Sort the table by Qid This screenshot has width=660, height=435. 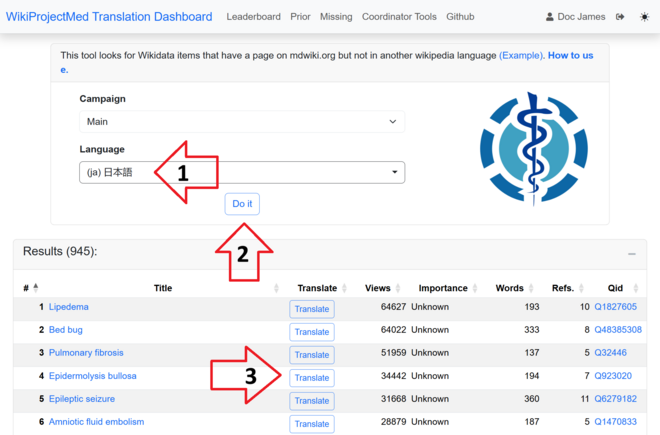coord(615,288)
